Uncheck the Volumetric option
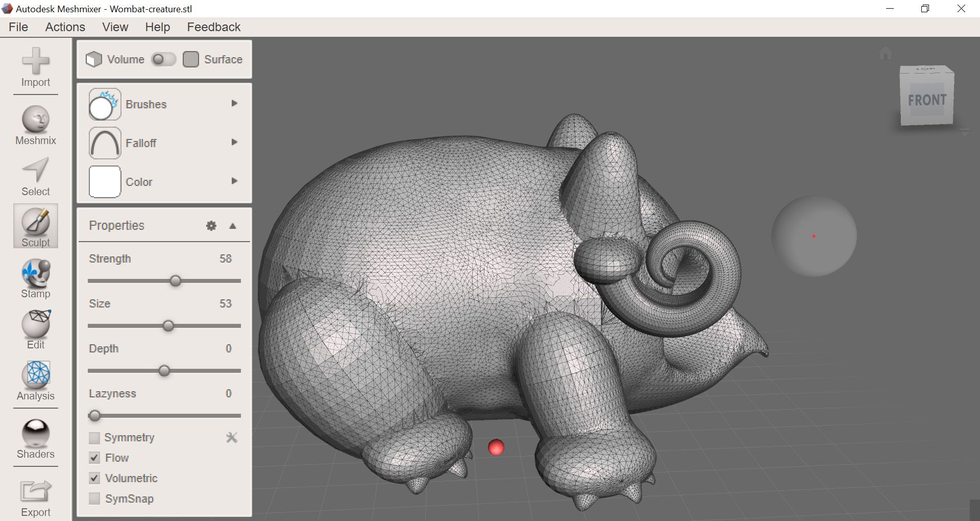 pos(94,479)
